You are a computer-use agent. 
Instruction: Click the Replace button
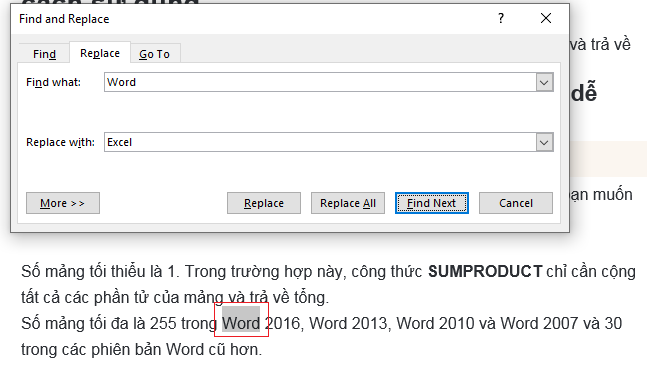[264, 203]
